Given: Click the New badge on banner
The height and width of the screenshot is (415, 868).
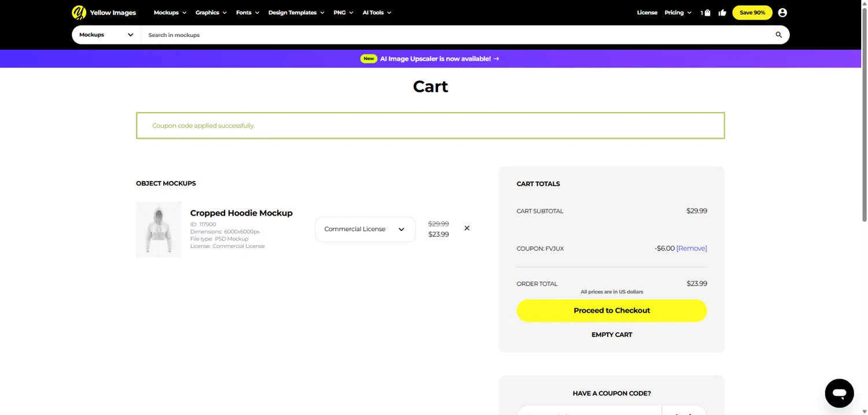Looking at the screenshot, I should (369, 58).
